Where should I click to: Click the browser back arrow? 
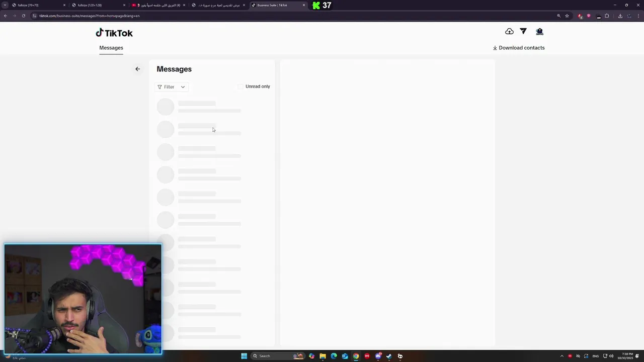[6, 16]
